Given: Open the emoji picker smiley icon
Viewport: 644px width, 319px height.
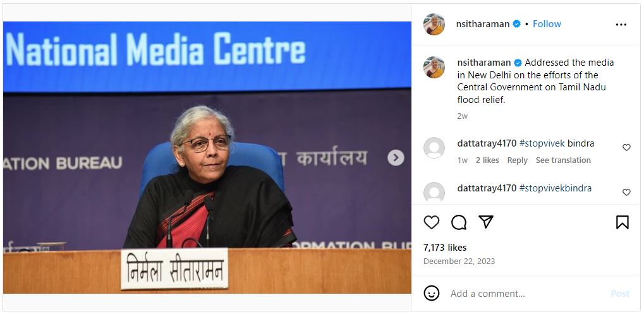Looking at the screenshot, I should (x=431, y=293).
